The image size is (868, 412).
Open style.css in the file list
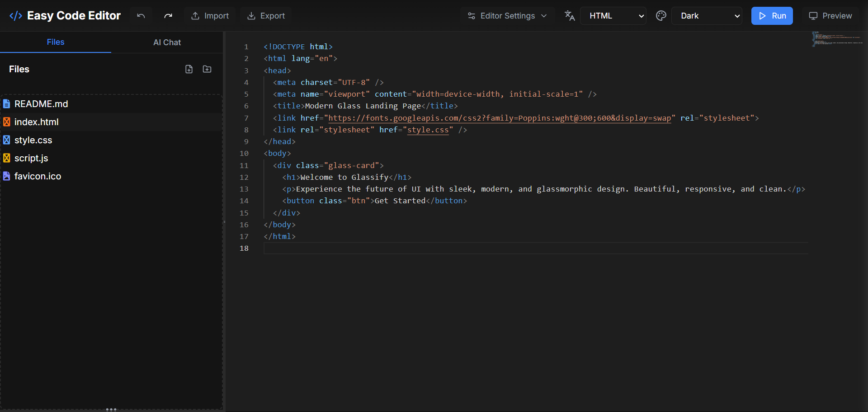click(x=111, y=140)
